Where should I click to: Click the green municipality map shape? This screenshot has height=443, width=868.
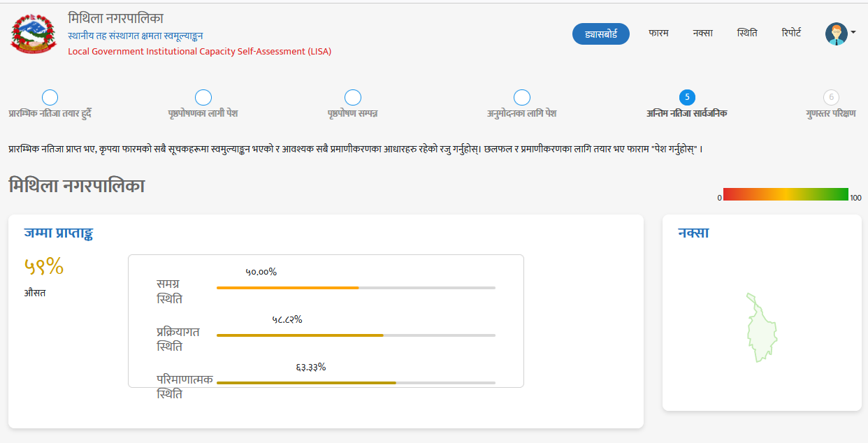coord(761,328)
